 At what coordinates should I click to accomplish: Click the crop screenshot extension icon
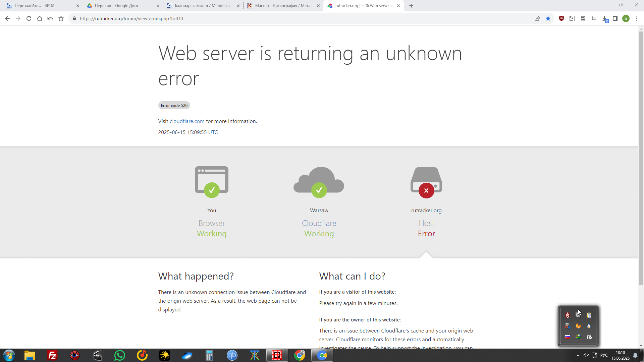(594, 18)
